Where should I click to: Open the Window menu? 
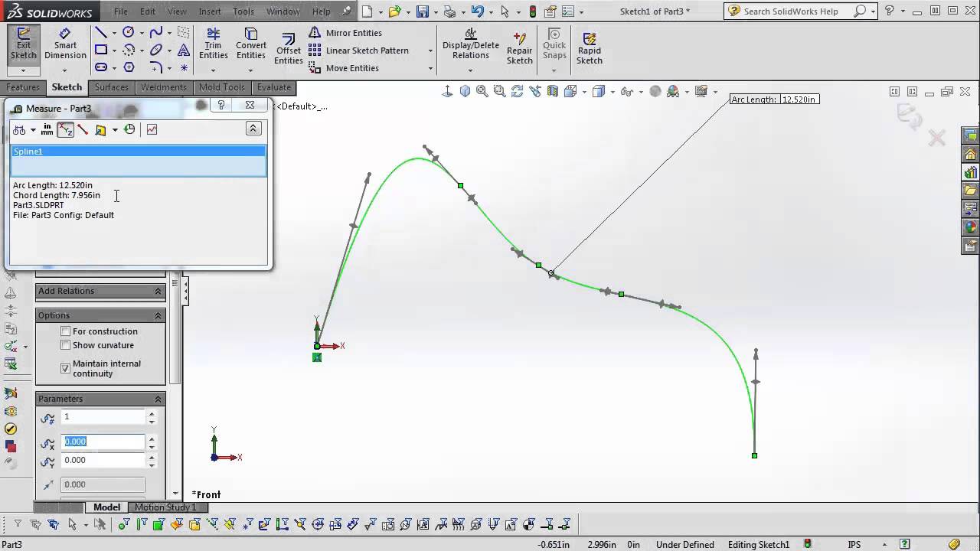click(283, 11)
